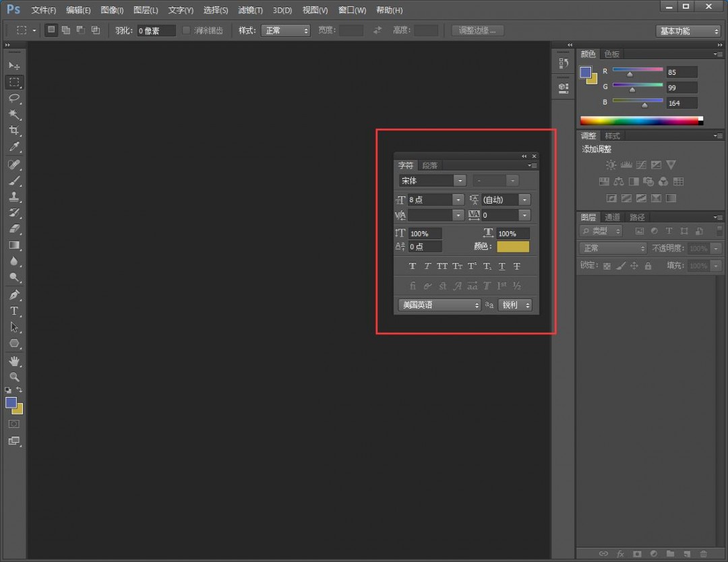Click the 羽化 feather input field
Image resolution: width=728 pixels, height=562 pixels.
coord(156,30)
